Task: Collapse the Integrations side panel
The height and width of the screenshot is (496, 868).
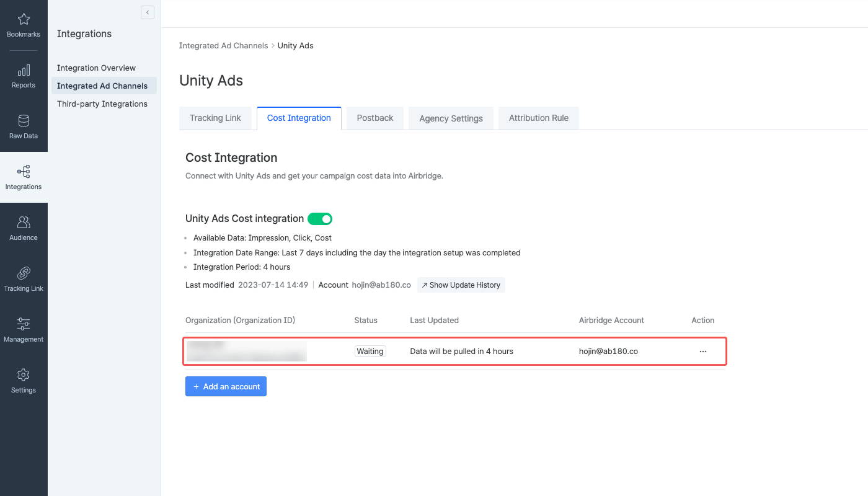Action: coord(147,12)
